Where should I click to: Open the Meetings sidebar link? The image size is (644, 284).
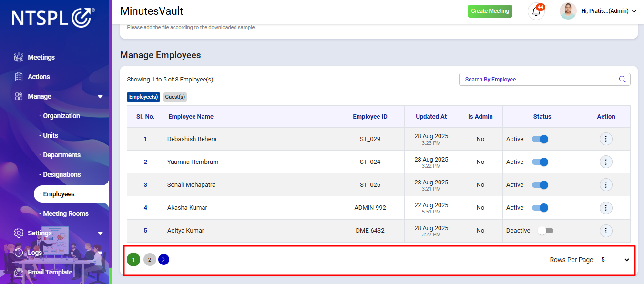pos(41,57)
